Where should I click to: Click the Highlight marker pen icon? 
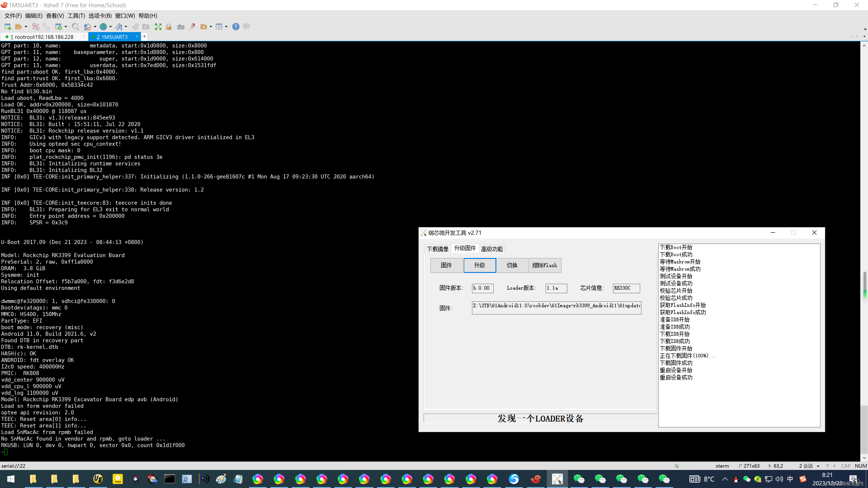pos(192,27)
